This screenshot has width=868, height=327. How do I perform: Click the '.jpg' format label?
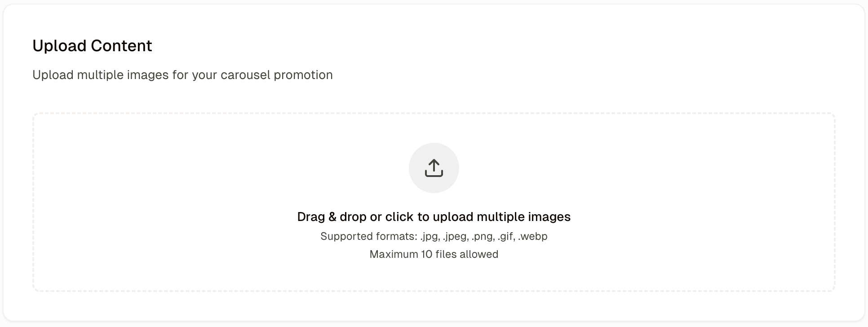pyautogui.click(x=430, y=237)
